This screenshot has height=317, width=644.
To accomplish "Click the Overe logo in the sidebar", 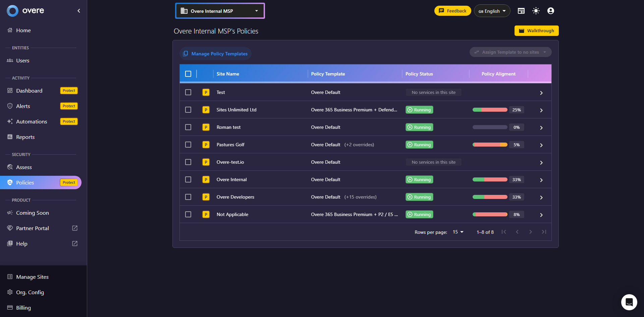I will click(25, 11).
